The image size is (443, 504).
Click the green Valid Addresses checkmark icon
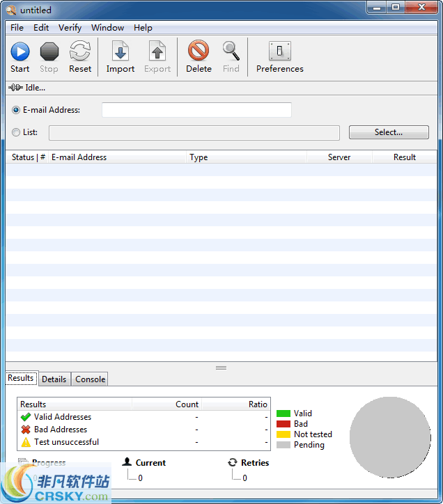(26, 417)
